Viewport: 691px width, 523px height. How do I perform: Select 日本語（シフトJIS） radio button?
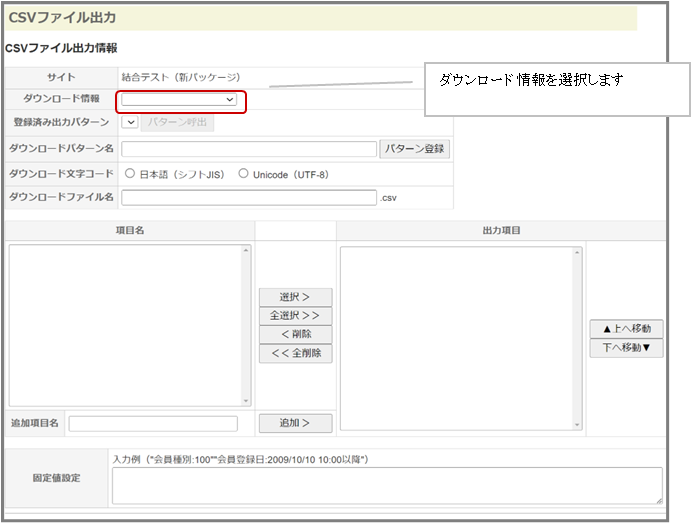click(x=130, y=174)
